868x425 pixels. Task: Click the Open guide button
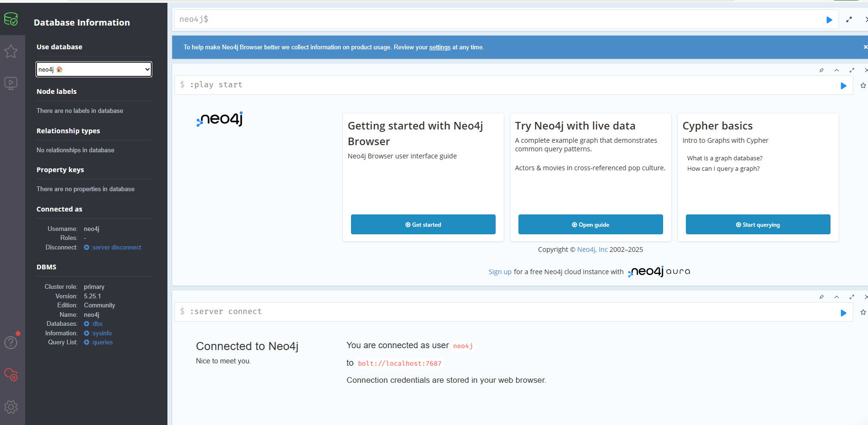(x=591, y=224)
